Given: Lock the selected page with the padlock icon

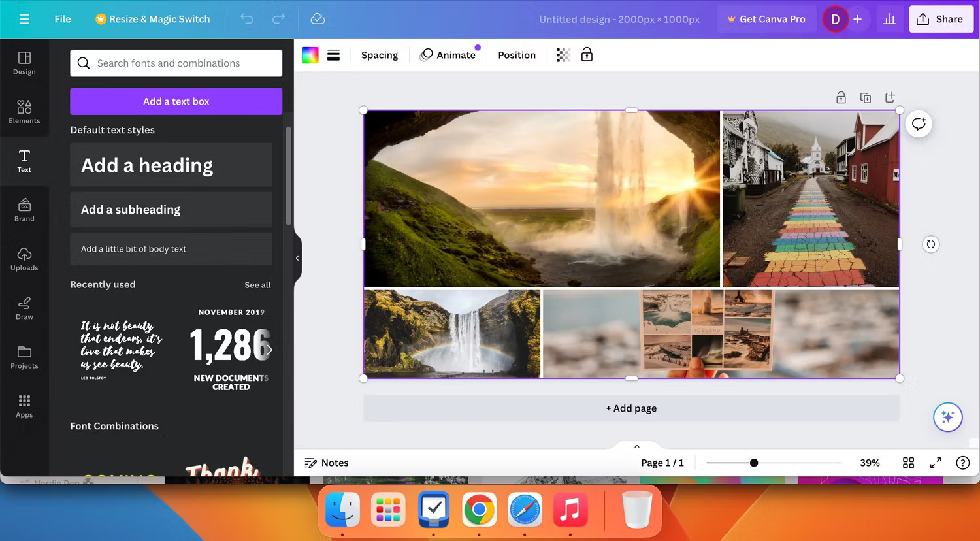Looking at the screenshot, I should click(x=841, y=97).
